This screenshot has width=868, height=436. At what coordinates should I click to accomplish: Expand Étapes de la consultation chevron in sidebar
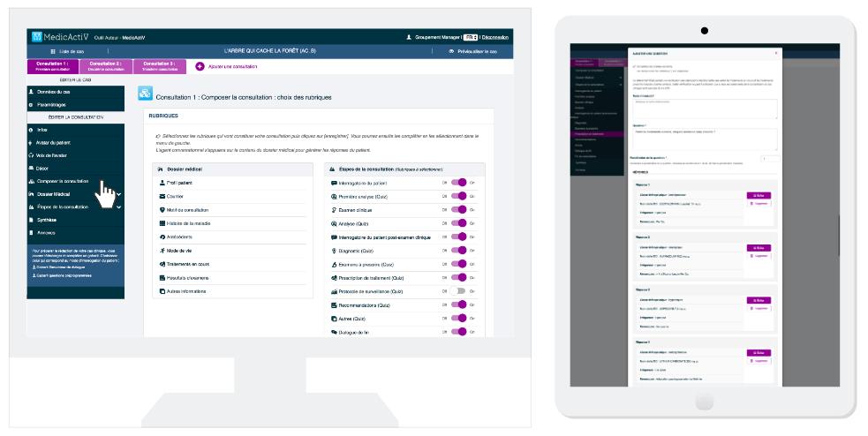[x=118, y=207]
